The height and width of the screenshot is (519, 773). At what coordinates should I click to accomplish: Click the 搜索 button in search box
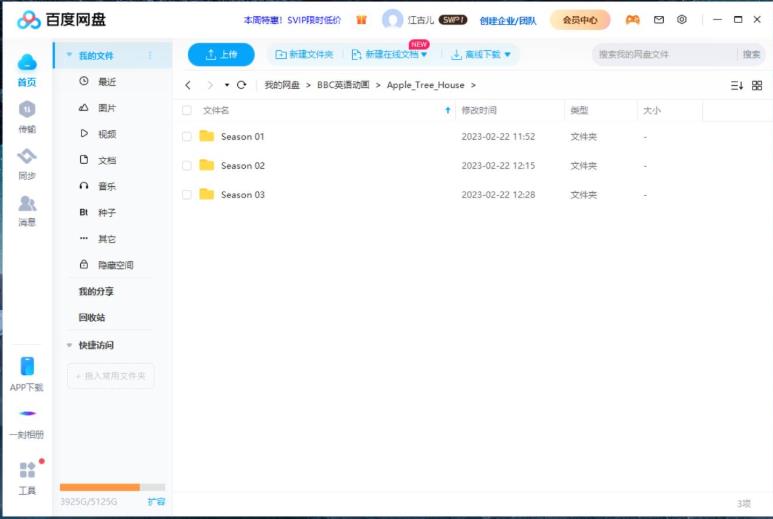point(751,54)
